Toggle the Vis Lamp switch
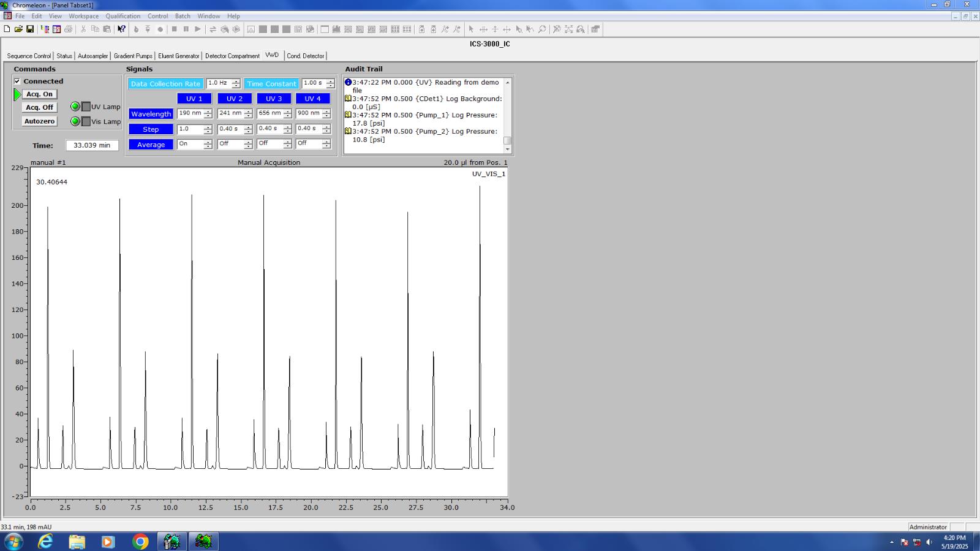The image size is (980, 551). point(86,121)
